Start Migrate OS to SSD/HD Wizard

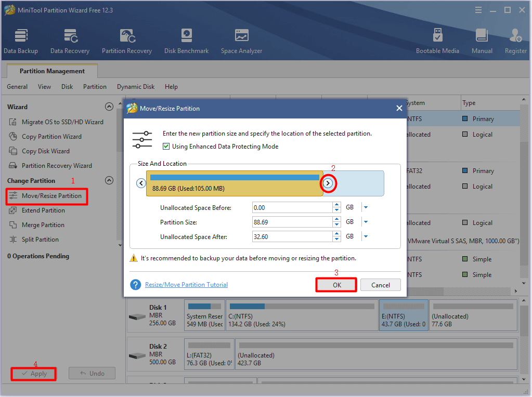(x=56, y=122)
